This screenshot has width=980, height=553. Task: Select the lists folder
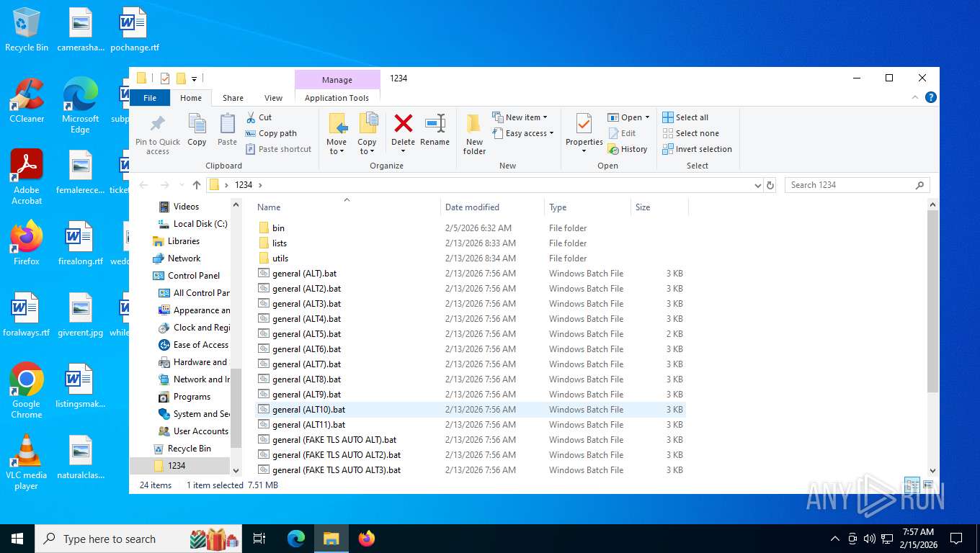pos(280,243)
